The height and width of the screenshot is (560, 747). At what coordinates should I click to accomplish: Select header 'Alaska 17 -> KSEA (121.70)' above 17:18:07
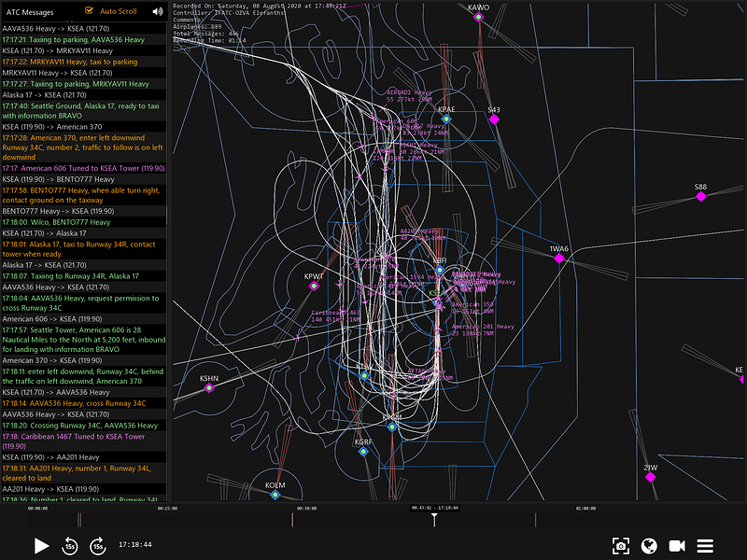(84, 265)
